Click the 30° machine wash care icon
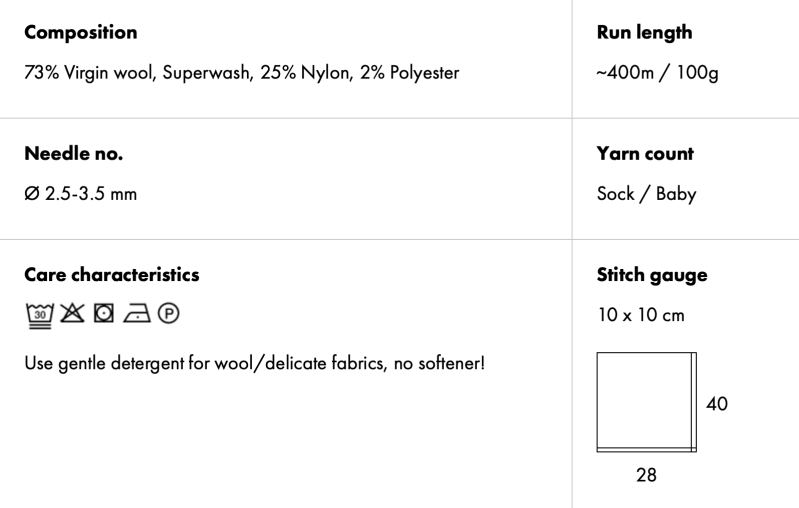Screen dimensions: 799x508 tap(39, 315)
